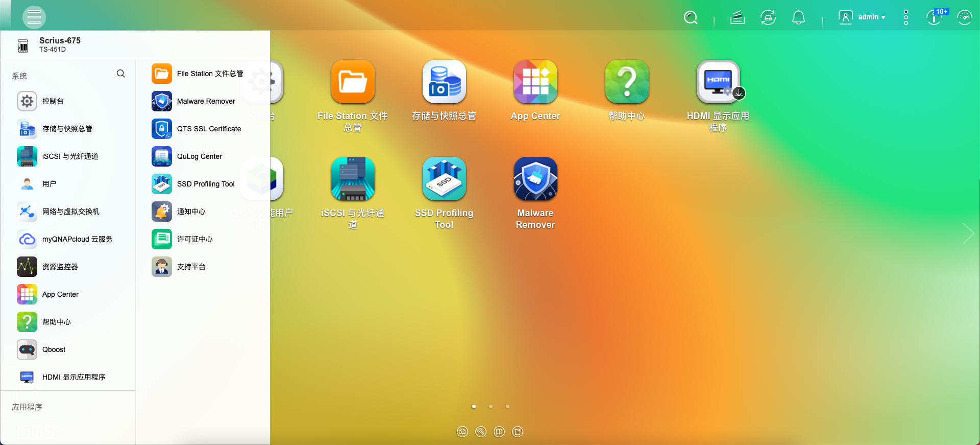
Task: Open Qboost menu icon
Action: pos(27,349)
